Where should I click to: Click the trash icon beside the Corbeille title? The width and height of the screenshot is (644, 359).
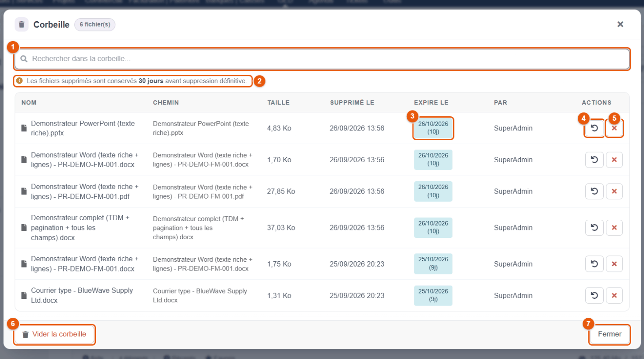tap(22, 24)
